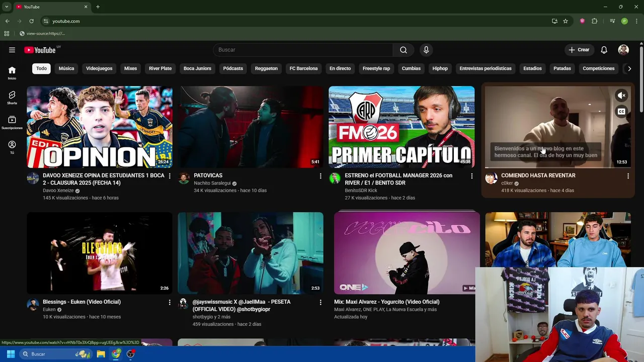Reload the page in browser toolbar
Image resolution: width=644 pixels, height=362 pixels.
pyautogui.click(x=31, y=21)
